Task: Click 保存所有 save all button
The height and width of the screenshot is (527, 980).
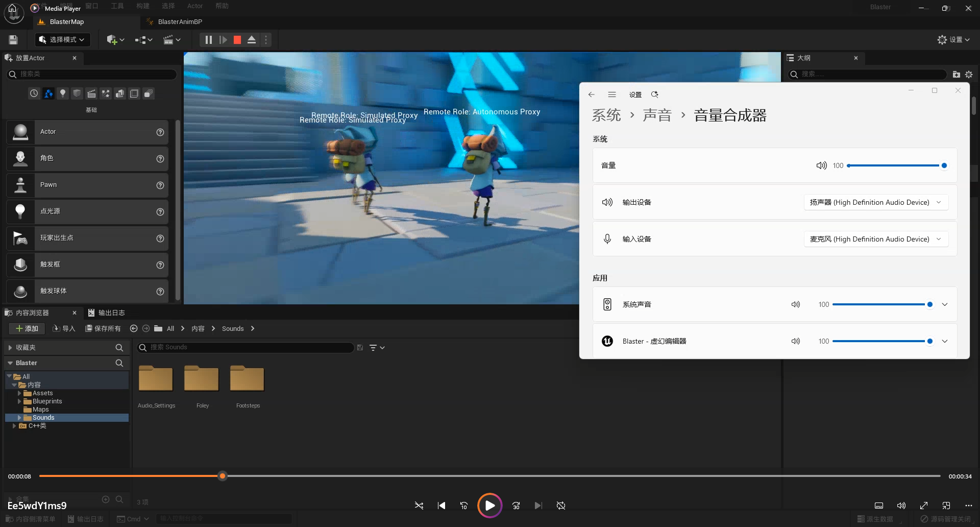Action: pyautogui.click(x=103, y=328)
